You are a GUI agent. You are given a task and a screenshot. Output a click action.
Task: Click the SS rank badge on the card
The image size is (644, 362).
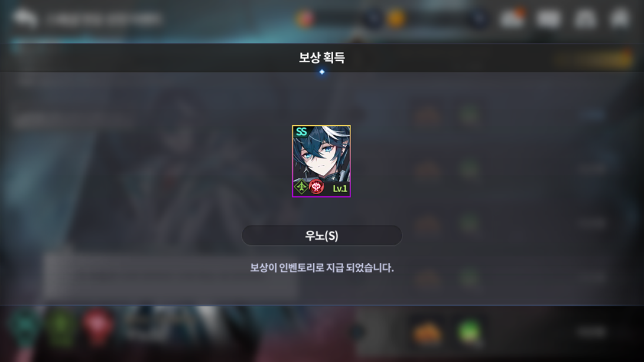pyautogui.click(x=301, y=132)
